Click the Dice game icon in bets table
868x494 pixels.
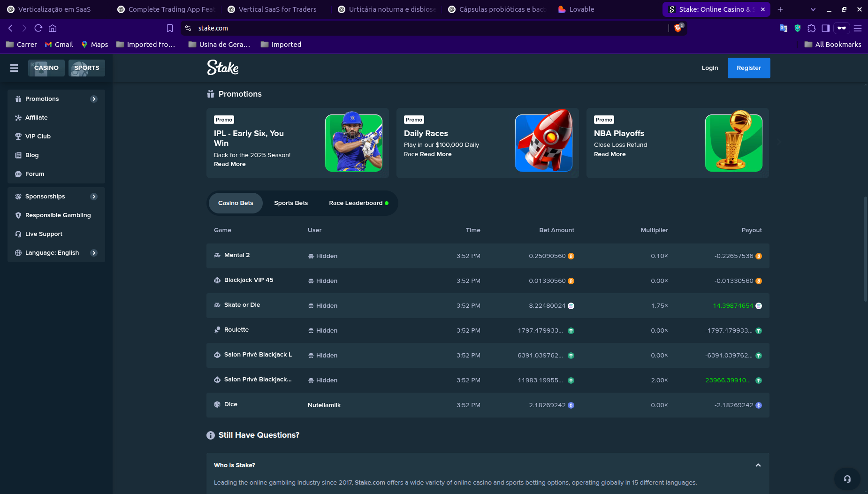tap(217, 404)
